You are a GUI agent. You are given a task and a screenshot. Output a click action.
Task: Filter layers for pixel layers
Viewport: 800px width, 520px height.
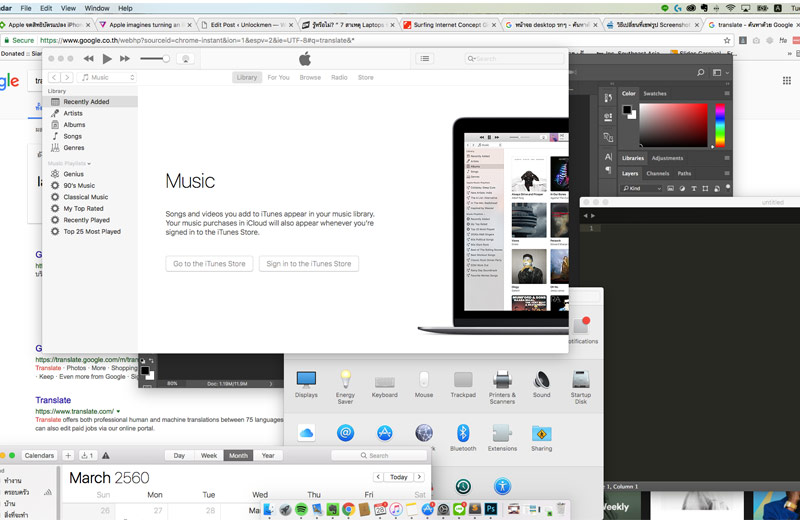(670, 188)
